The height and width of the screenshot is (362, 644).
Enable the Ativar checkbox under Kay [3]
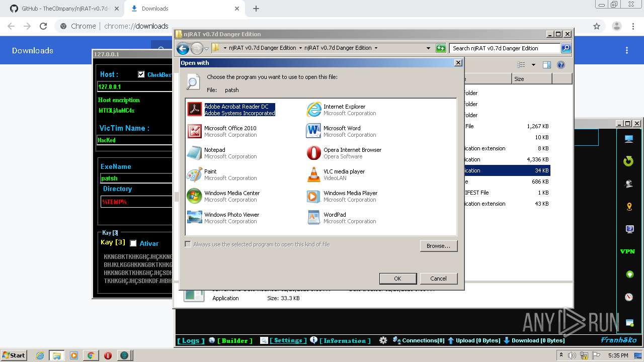133,243
